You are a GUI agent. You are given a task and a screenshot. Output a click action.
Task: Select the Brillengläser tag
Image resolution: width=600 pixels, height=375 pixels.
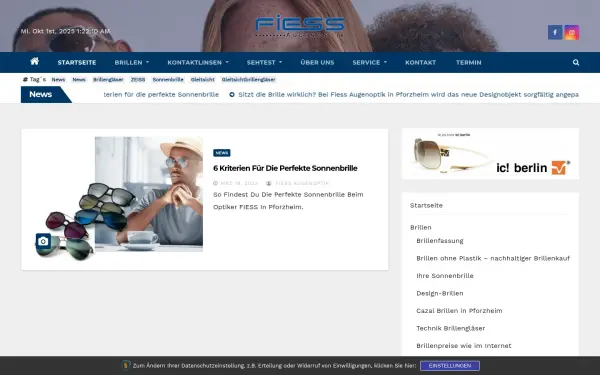(x=108, y=80)
